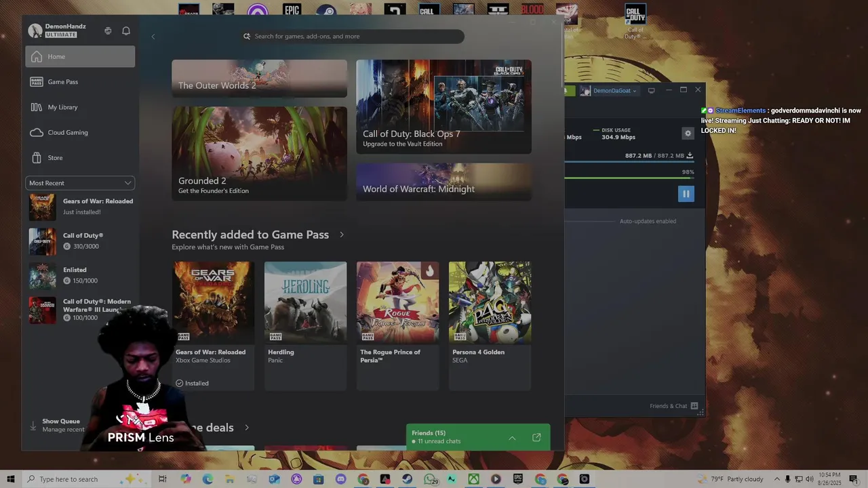Go back using the Xbox app arrow

point(153,37)
